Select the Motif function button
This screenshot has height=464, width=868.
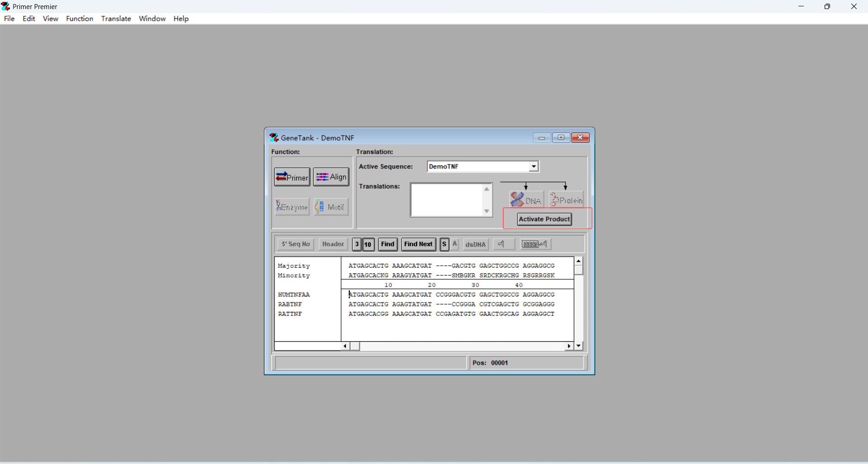click(332, 207)
